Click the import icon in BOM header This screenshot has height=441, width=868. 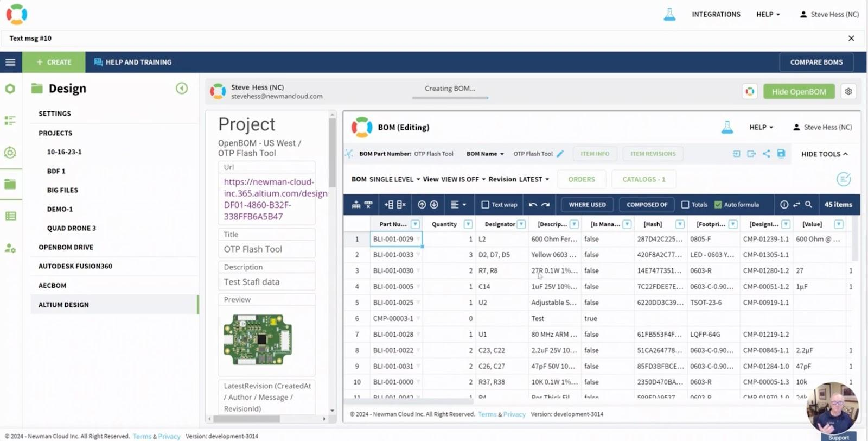(736, 154)
